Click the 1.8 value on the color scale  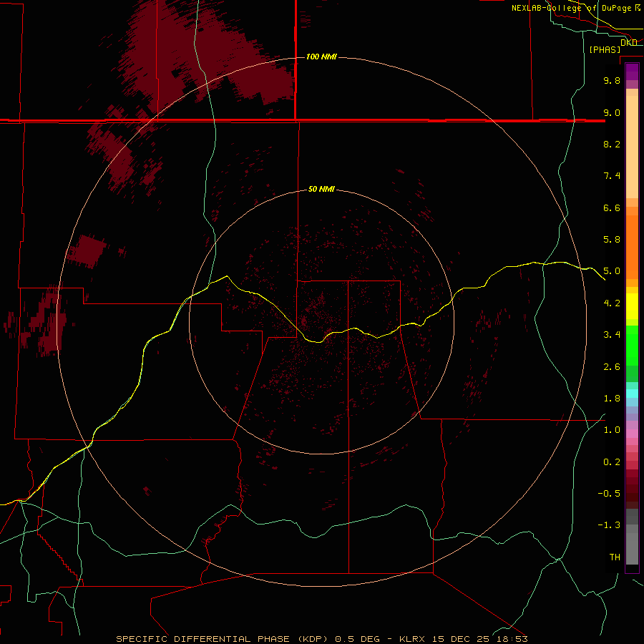tap(612, 399)
